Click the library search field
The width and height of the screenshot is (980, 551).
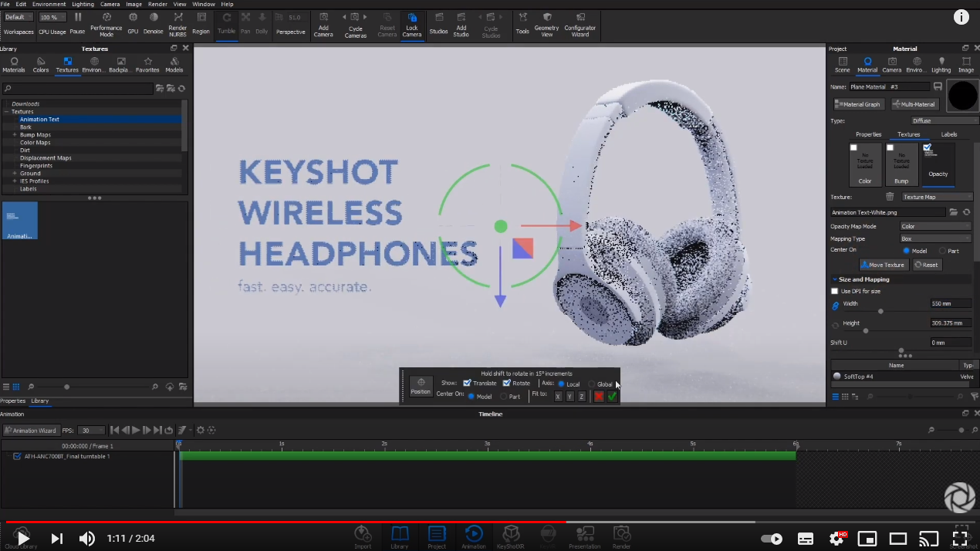(77, 89)
